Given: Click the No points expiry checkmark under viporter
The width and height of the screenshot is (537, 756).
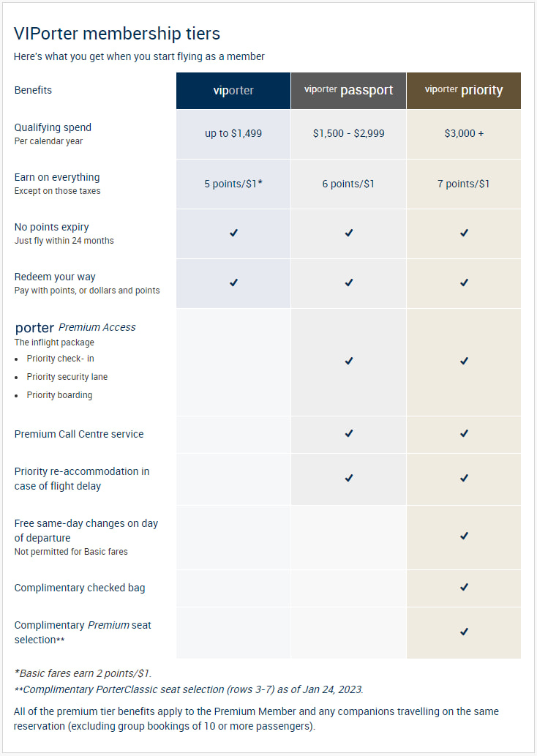Looking at the screenshot, I should point(233,233).
